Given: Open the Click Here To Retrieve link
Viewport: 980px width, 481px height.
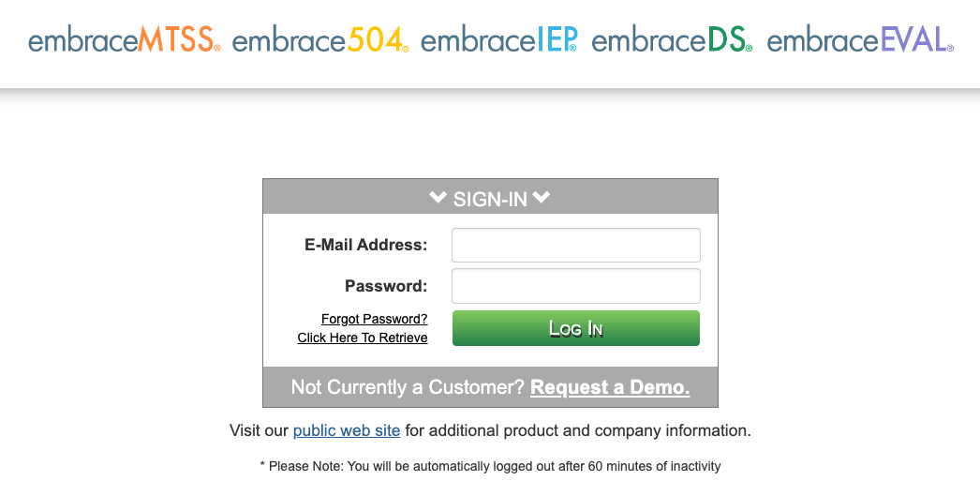Looking at the screenshot, I should 363,338.
